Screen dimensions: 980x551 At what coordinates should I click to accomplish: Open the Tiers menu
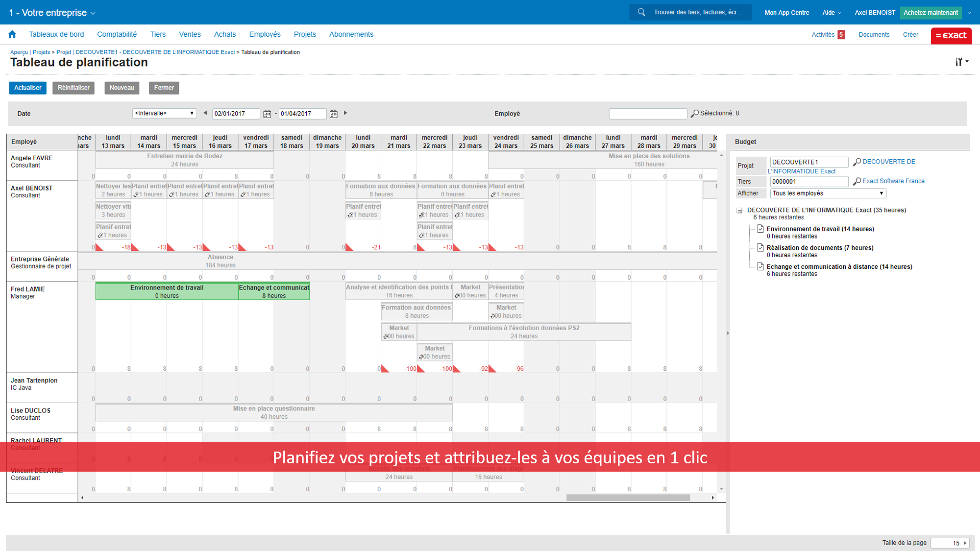coord(158,34)
